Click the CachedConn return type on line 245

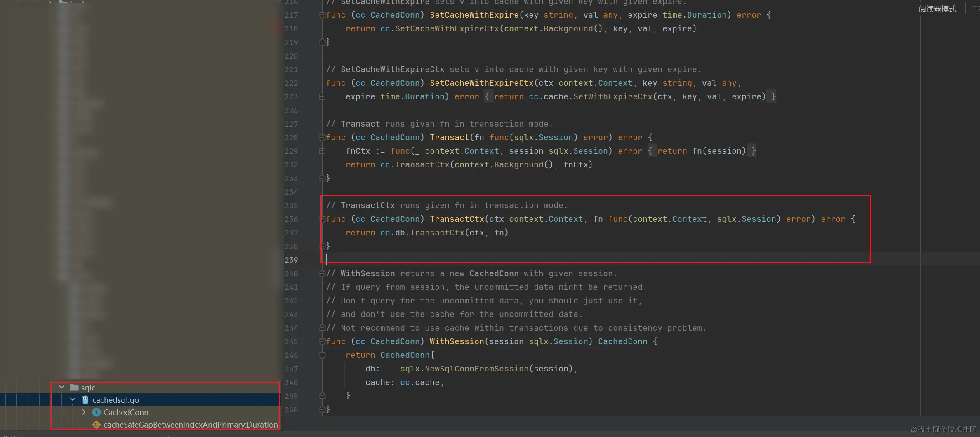pyautogui.click(x=622, y=341)
